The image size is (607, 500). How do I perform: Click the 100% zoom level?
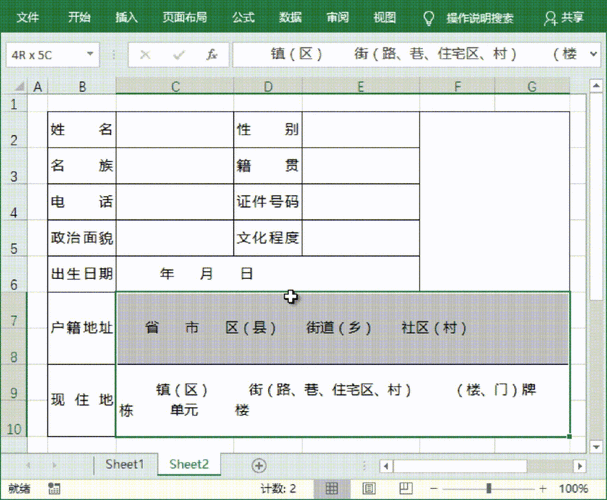573,489
